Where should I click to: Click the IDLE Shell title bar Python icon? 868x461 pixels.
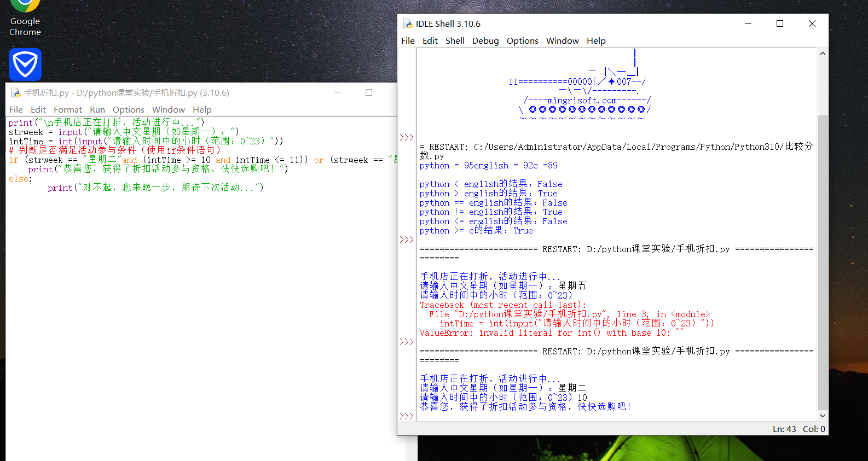(x=407, y=24)
